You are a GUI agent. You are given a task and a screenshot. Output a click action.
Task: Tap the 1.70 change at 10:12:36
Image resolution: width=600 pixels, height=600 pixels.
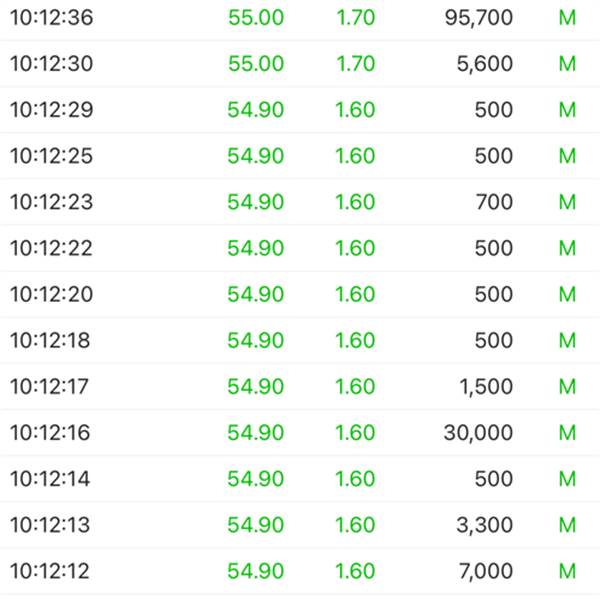pyautogui.click(x=356, y=18)
